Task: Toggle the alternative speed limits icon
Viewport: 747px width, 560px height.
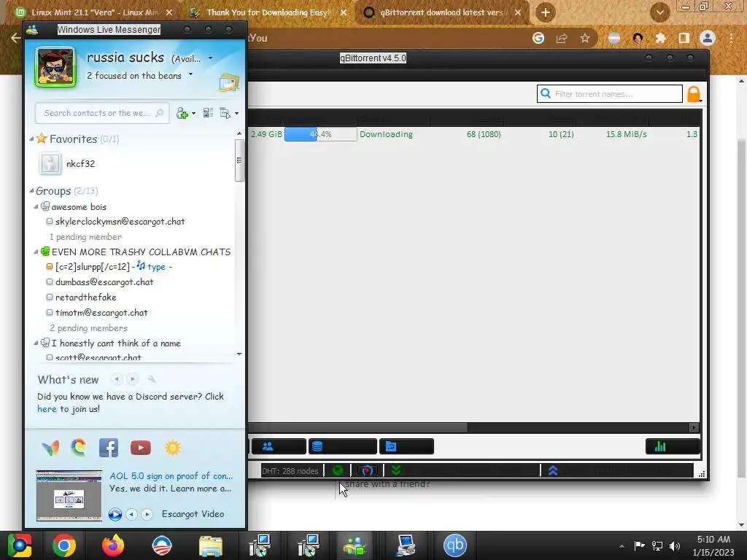Action: [x=367, y=470]
